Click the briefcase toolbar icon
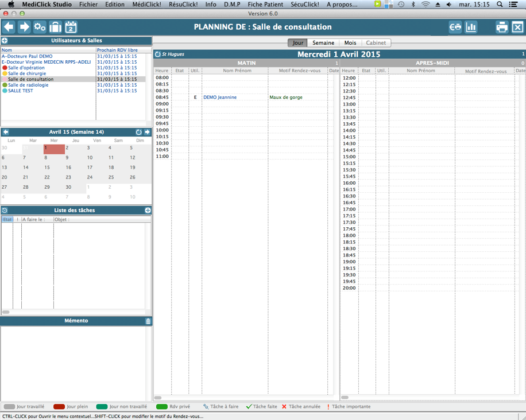Viewport: 526px width, 420px height. tap(55, 27)
